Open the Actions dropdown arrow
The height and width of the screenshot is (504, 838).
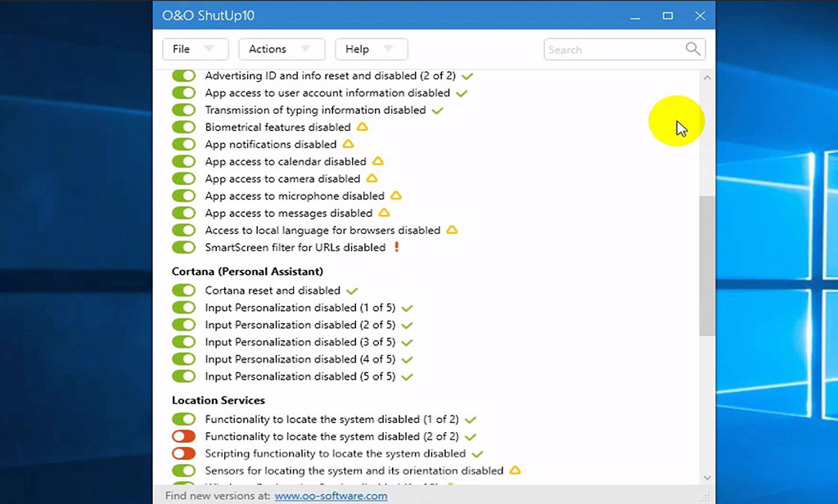tap(305, 48)
